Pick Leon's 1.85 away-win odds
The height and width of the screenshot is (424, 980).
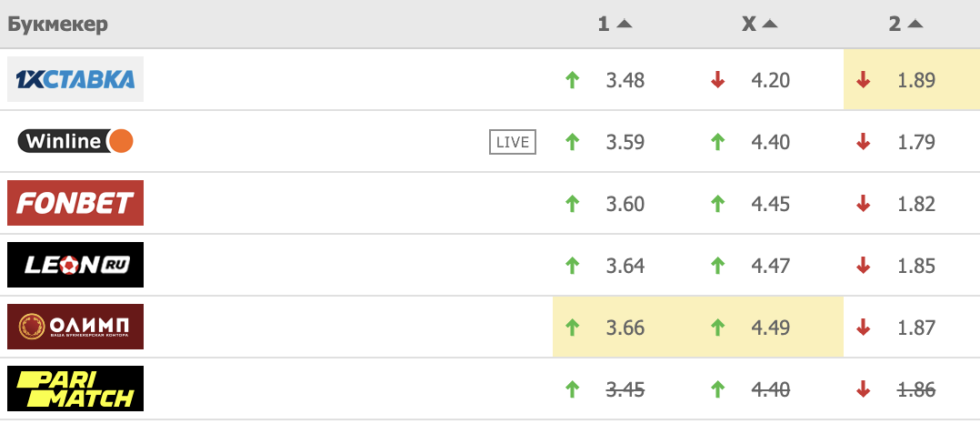pos(915,266)
